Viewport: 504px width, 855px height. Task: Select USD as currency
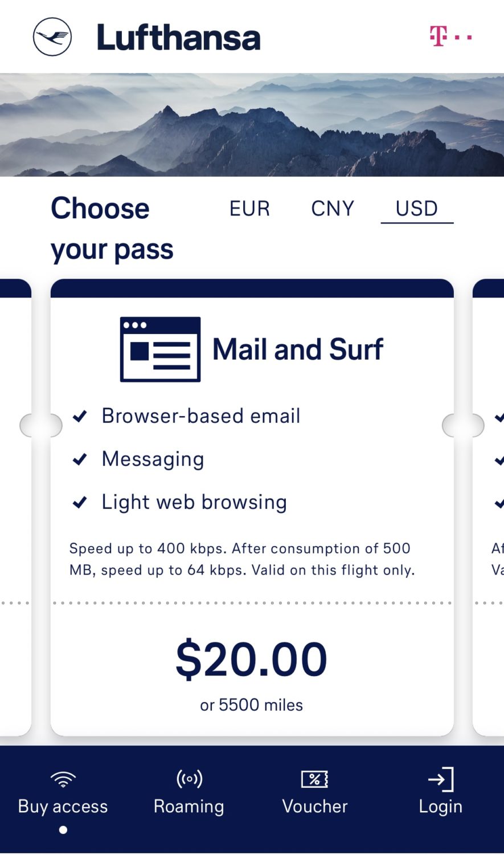[417, 209]
